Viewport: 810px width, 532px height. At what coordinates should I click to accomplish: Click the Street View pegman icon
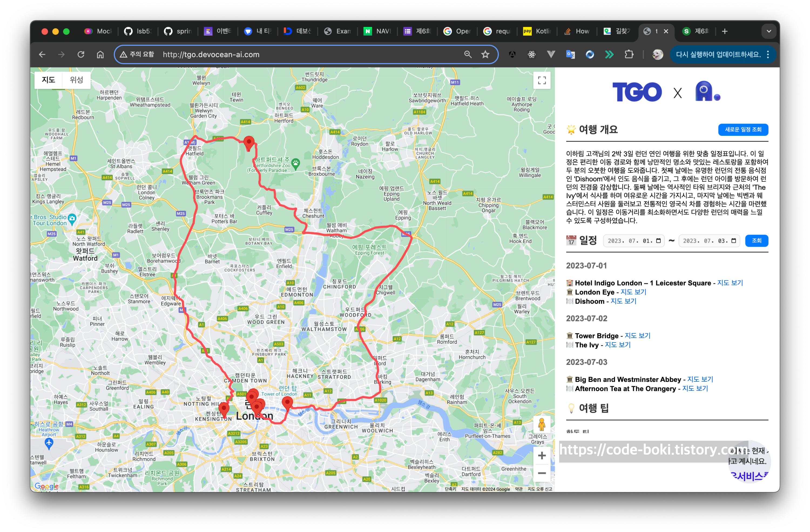click(x=541, y=425)
